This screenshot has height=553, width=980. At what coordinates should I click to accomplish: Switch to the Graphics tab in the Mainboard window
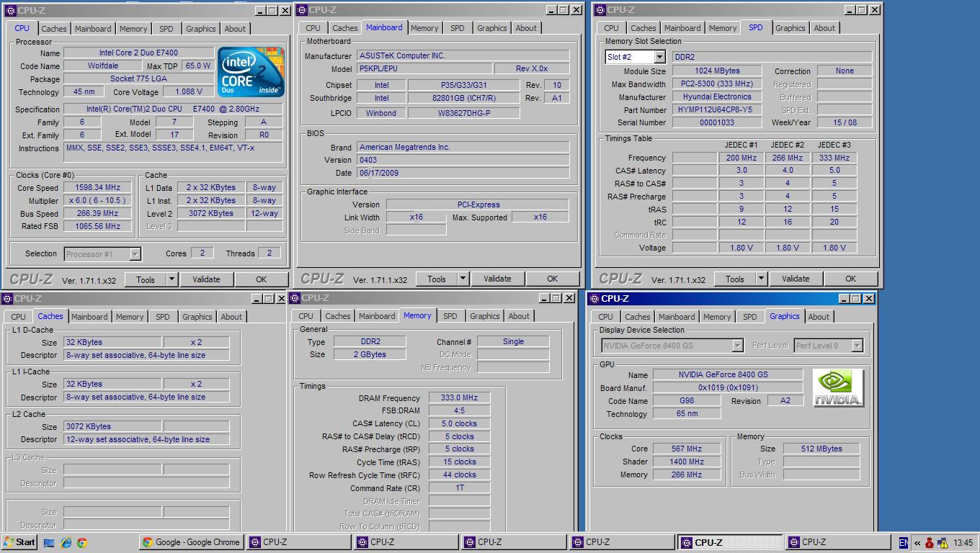coord(492,28)
